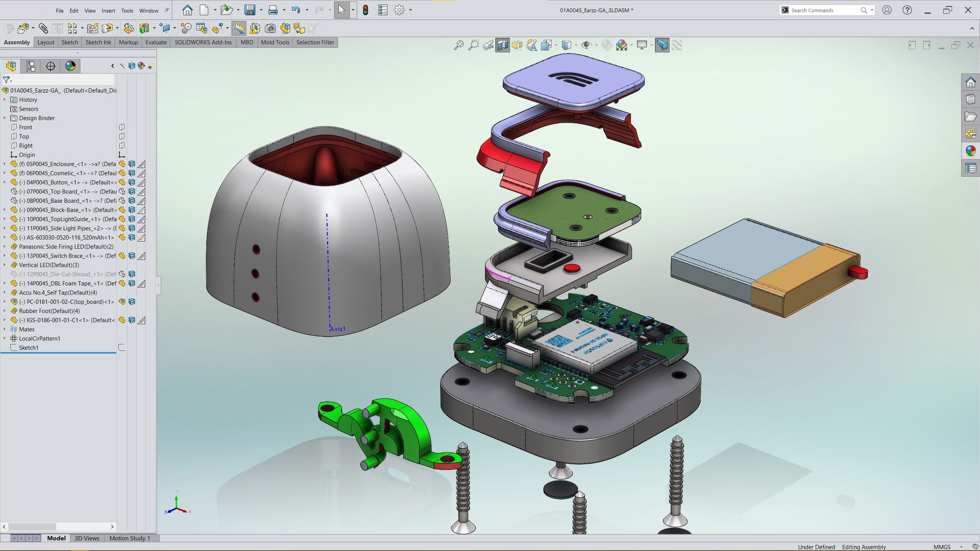This screenshot has width=980, height=551.
Task: Open the Insert menu
Action: point(108,11)
